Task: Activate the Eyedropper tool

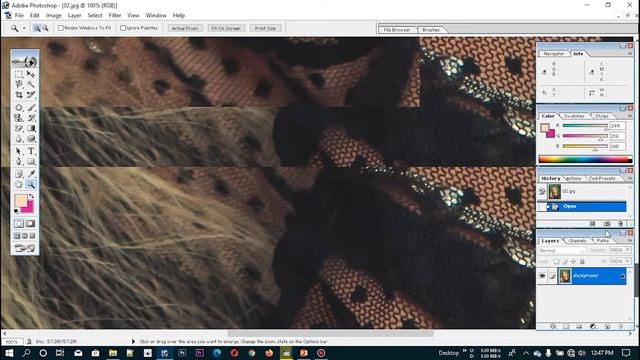Action: pos(31,174)
